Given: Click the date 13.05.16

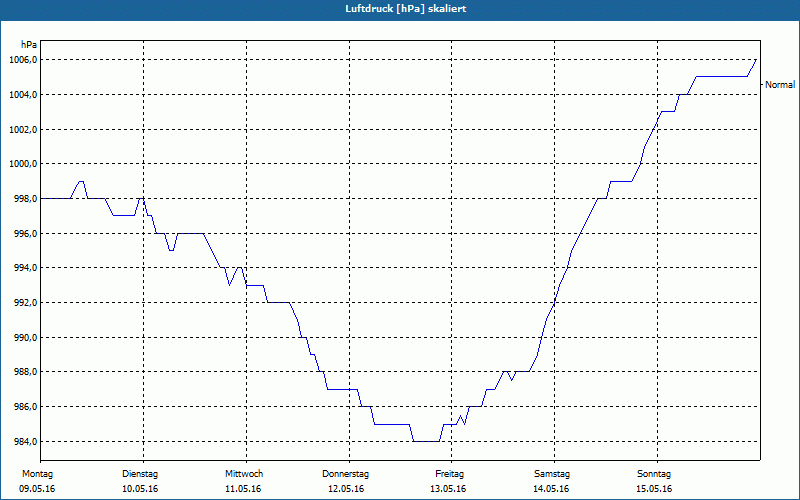Looking at the screenshot, I should point(448,489).
